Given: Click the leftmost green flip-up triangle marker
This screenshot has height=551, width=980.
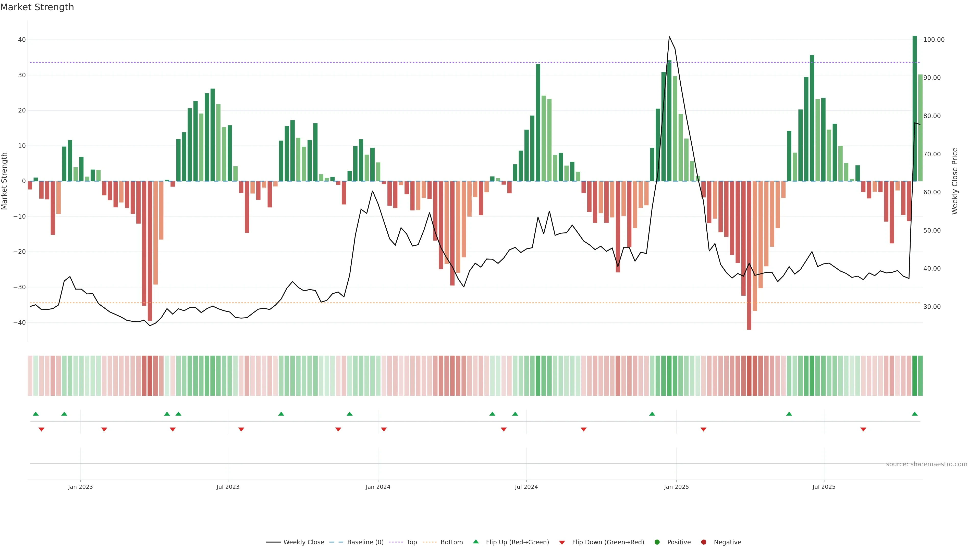Looking at the screenshot, I should click(36, 414).
